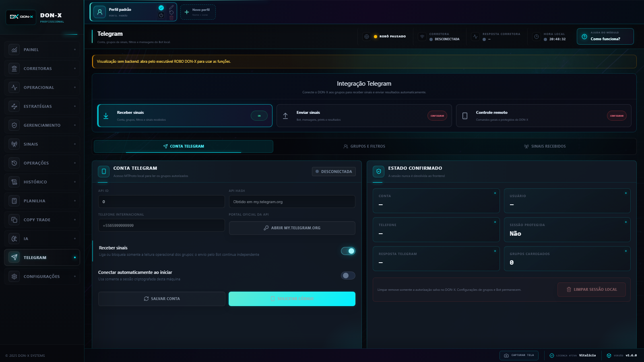Viewport: 644px width, 362px height.
Task: Click the Sinais antenna icon
Action: click(14, 144)
